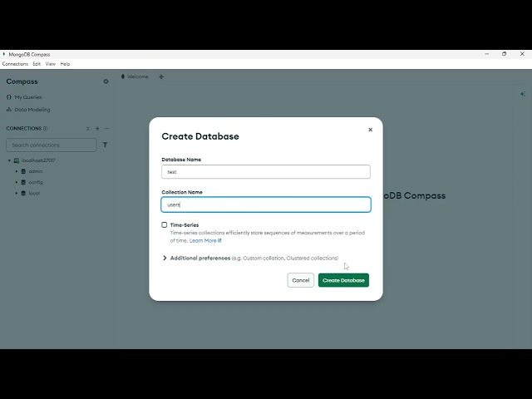
Task: Click the Time-Series label text
Action: tap(185, 225)
